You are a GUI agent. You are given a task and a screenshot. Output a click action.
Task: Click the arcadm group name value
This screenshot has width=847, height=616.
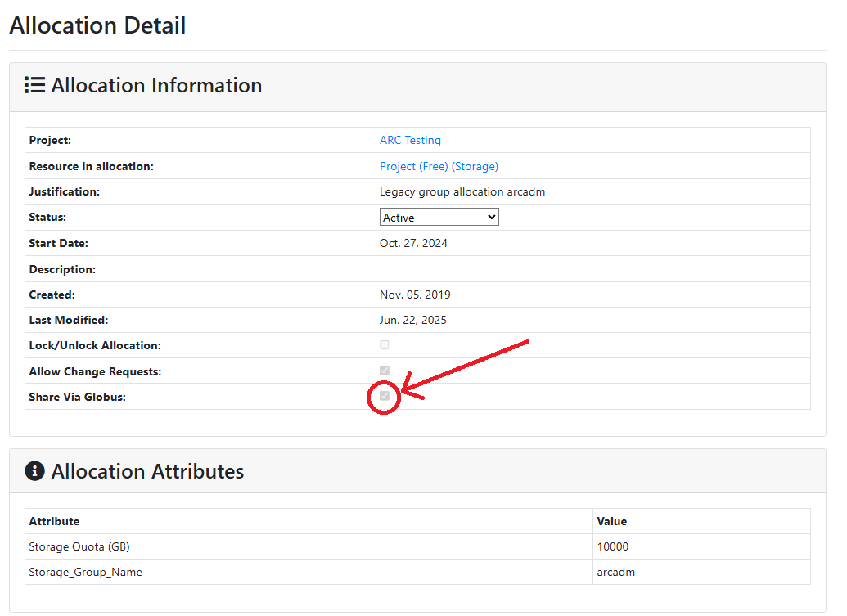[615, 572]
